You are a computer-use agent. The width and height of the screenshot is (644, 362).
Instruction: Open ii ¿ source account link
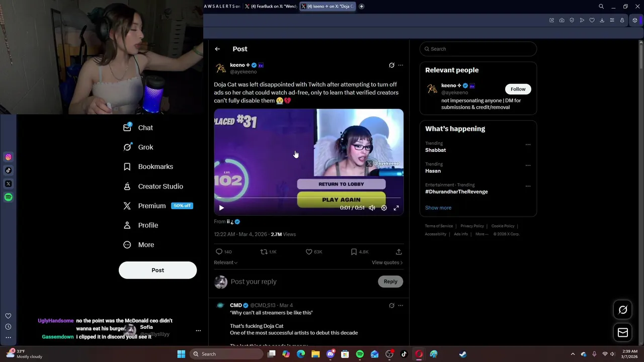(x=233, y=222)
